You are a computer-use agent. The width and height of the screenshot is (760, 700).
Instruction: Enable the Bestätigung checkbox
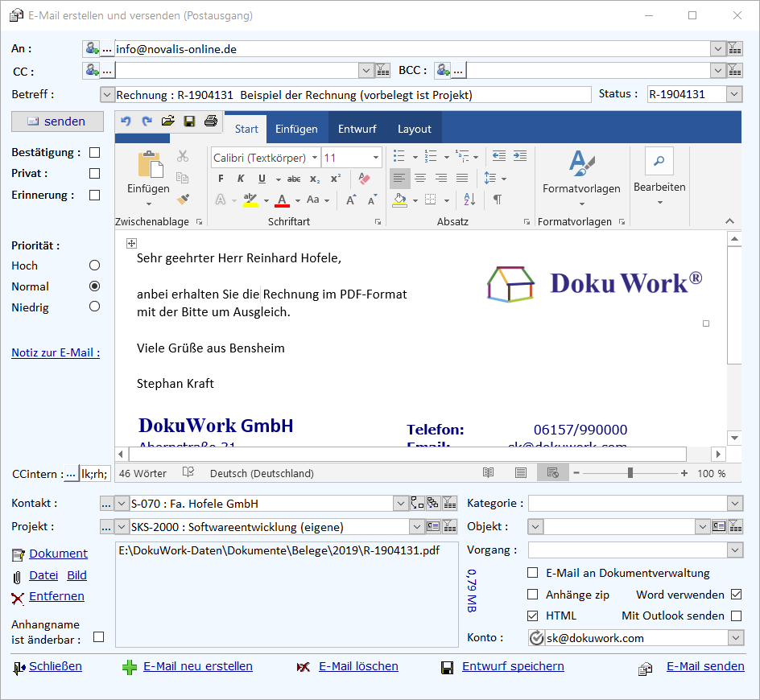click(x=95, y=152)
